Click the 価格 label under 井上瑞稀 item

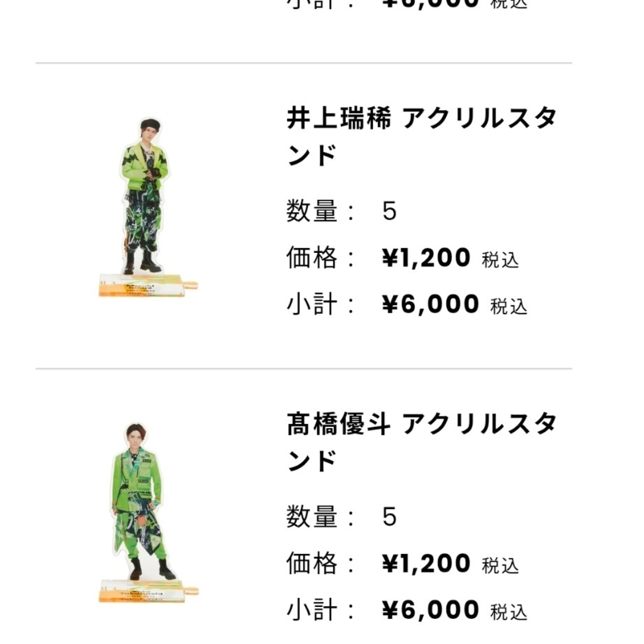coord(312,258)
